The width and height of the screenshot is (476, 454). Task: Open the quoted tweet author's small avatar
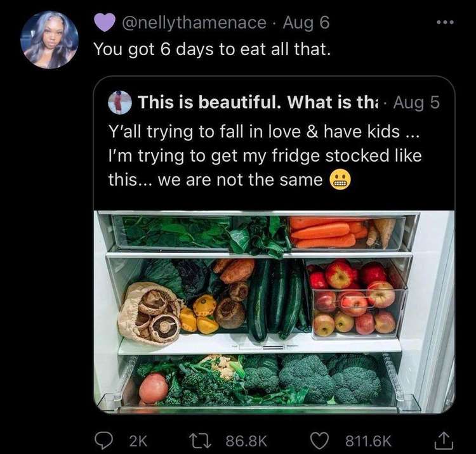[x=120, y=103]
